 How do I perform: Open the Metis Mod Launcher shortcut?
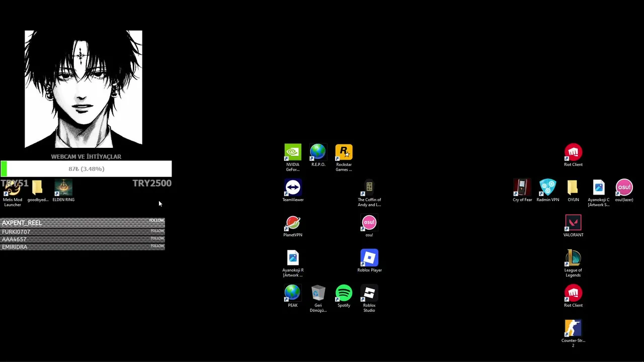[12, 188]
